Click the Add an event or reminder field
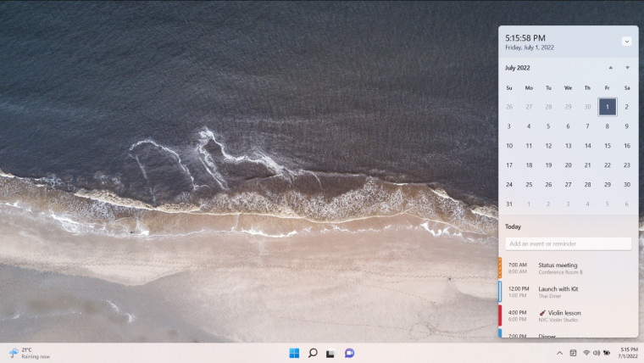 [568, 243]
